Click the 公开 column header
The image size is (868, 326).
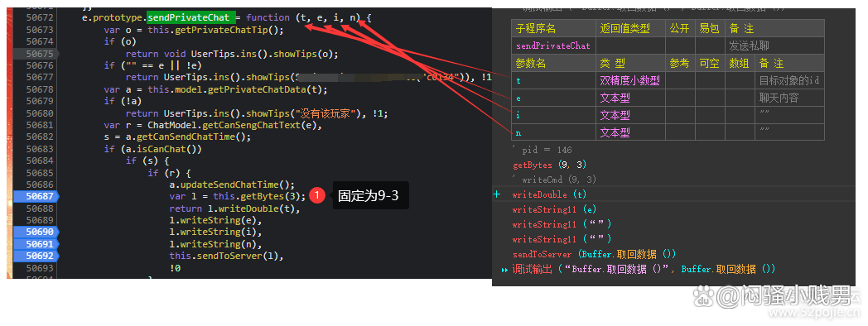(680, 28)
